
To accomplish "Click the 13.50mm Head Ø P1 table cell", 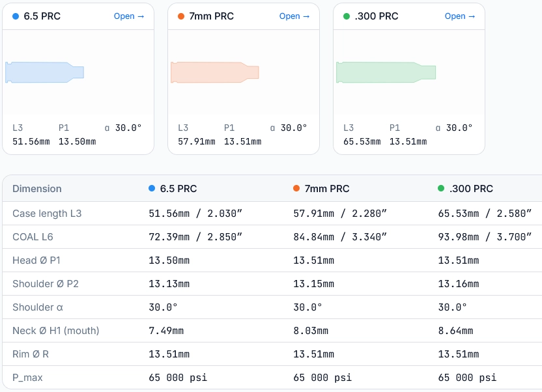I will (x=169, y=260).
